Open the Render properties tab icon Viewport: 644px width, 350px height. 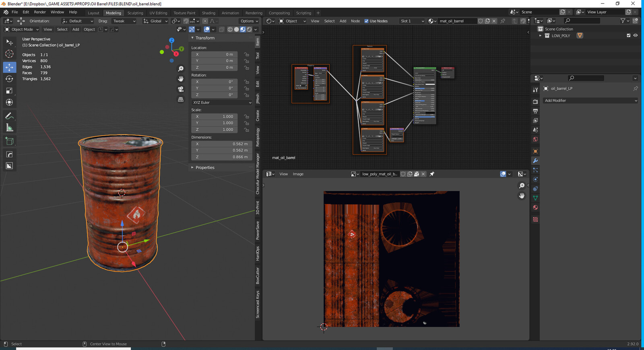tap(535, 101)
